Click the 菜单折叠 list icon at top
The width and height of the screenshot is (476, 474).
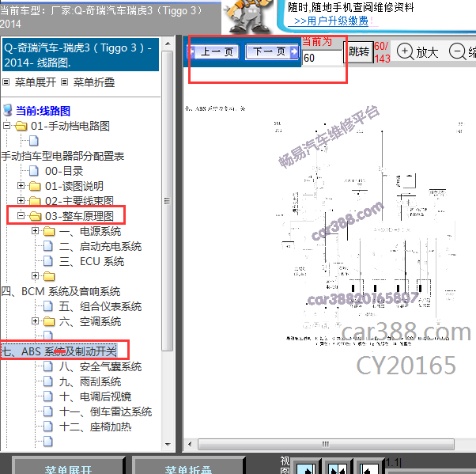(x=64, y=82)
